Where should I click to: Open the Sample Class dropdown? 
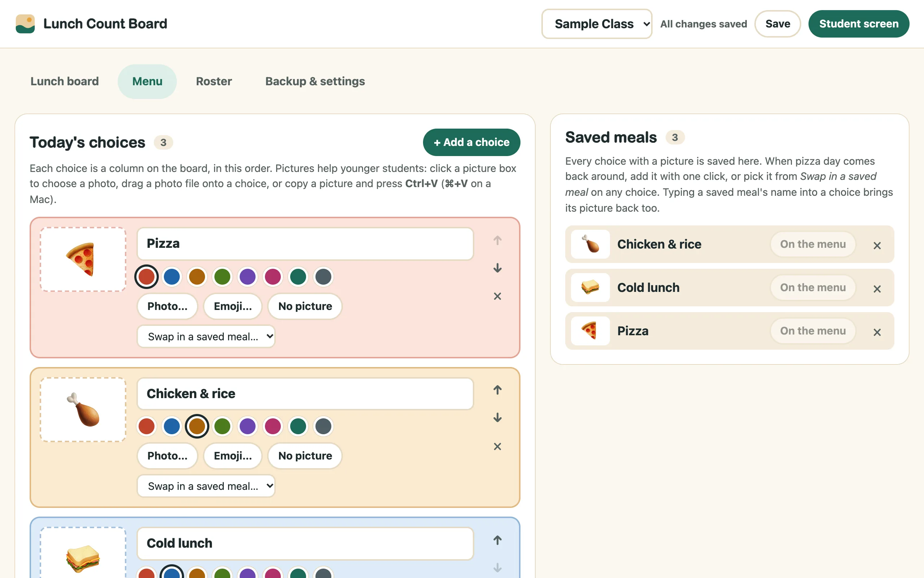(x=597, y=24)
